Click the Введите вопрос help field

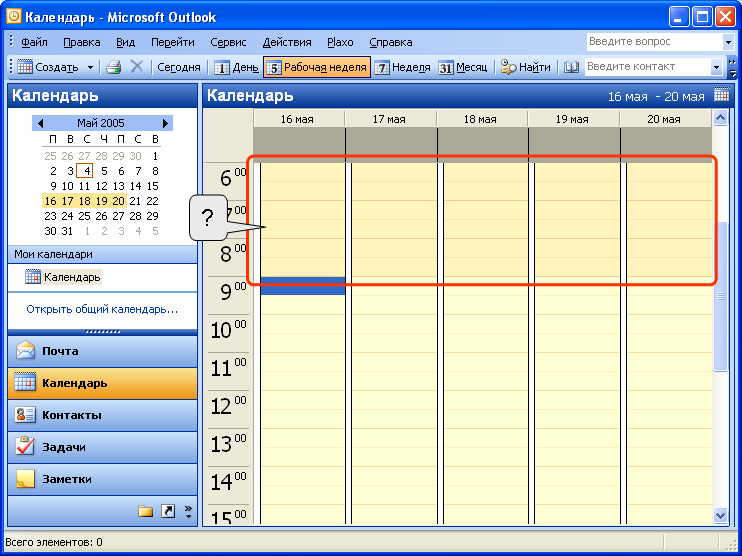[654, 42]
